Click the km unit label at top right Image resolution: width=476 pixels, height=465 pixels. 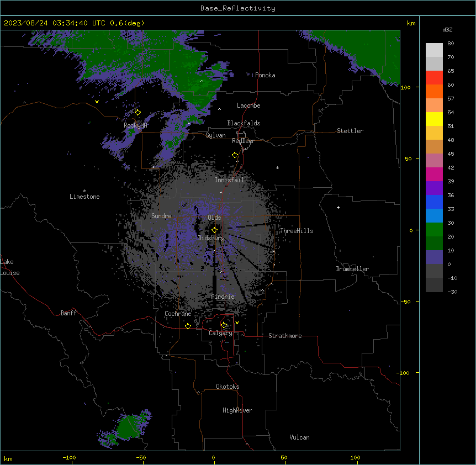click(x=411, y=23)
